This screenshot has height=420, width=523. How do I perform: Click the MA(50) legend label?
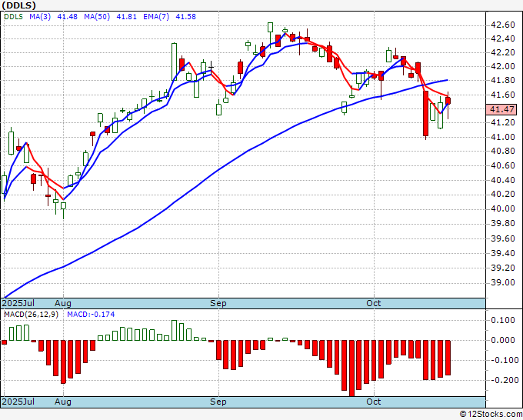pyautogui.click(x=97, y=16)
